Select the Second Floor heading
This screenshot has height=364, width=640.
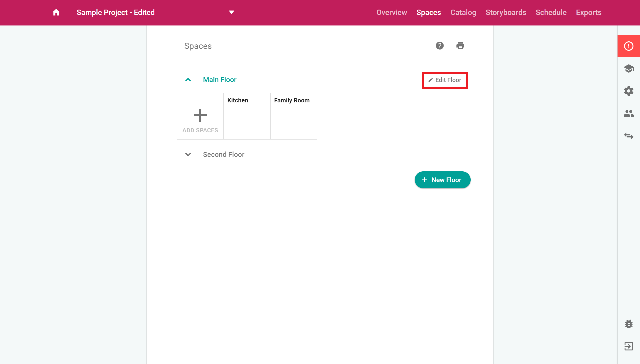click(x=224, y=155)
